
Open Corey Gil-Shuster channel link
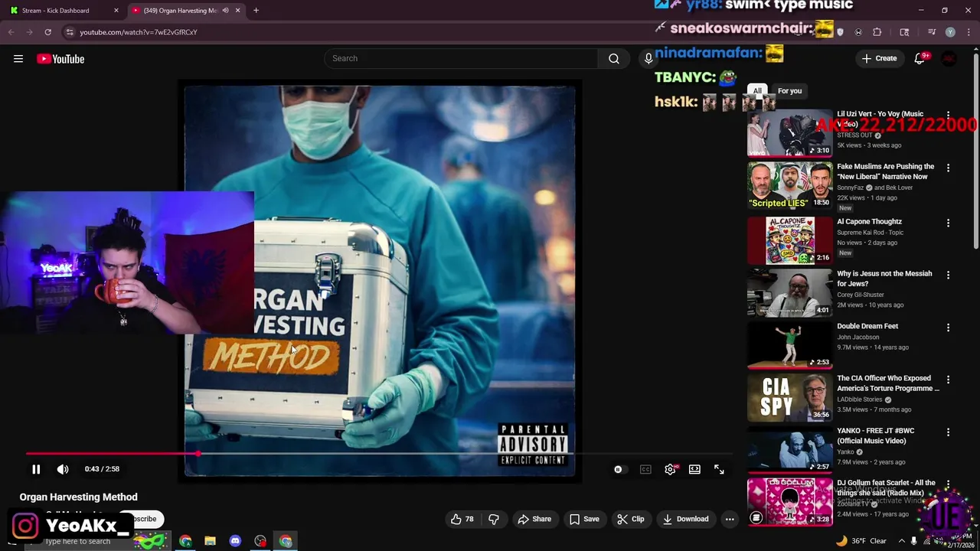coord(861,295)
